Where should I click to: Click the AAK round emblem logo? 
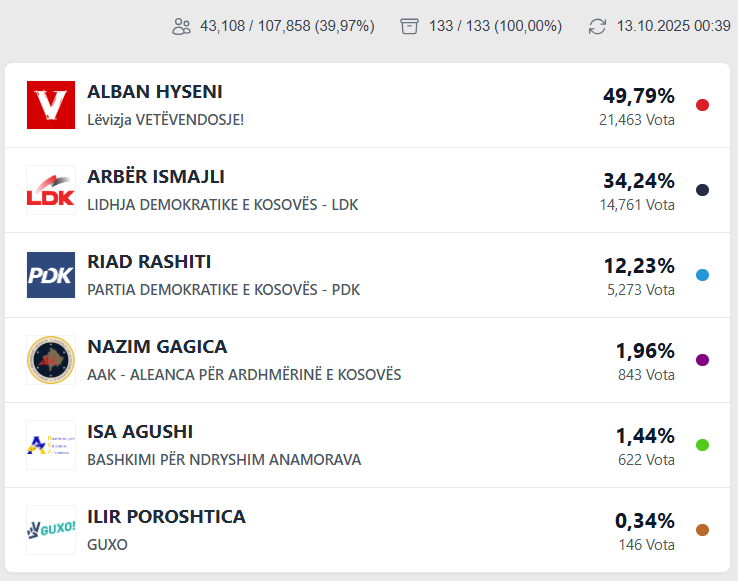[51, 360]
